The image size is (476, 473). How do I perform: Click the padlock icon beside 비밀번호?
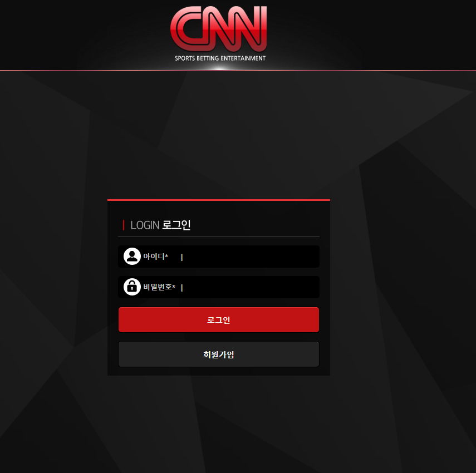click(132, 287)
